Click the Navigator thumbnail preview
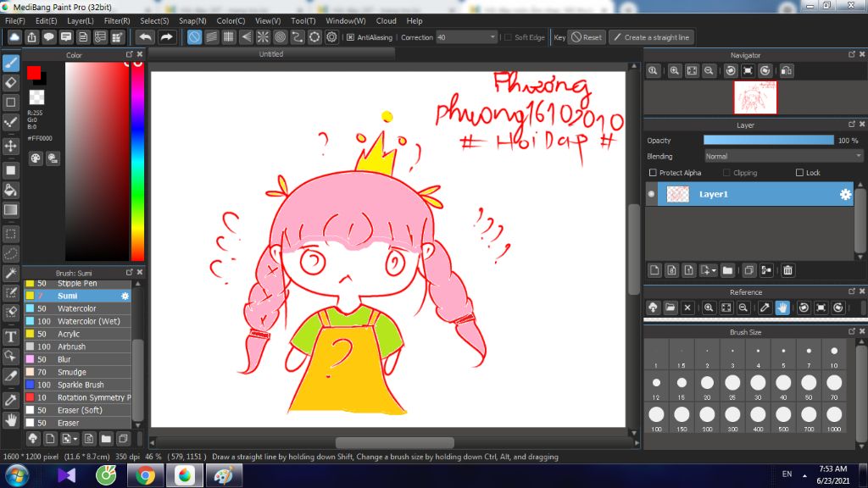 coord(755,97)
